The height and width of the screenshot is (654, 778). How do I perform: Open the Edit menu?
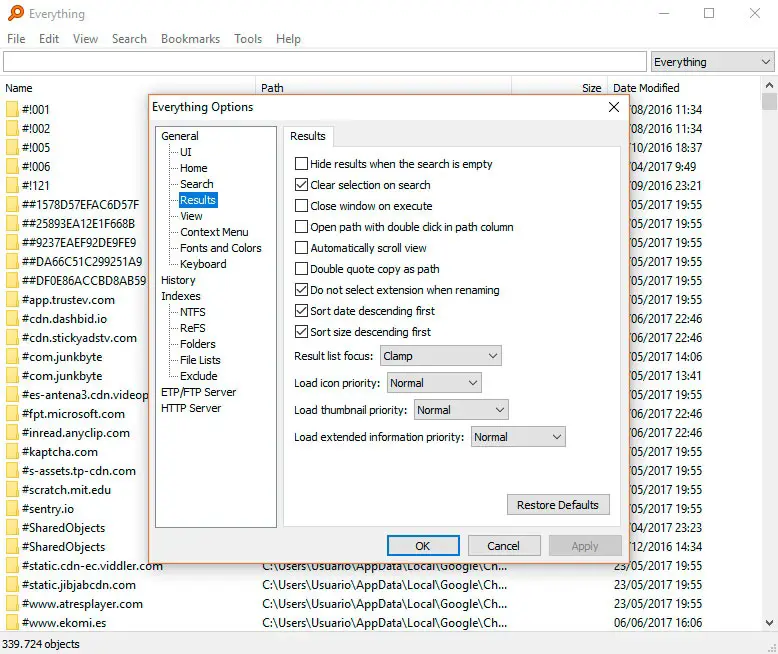(49, 39)
